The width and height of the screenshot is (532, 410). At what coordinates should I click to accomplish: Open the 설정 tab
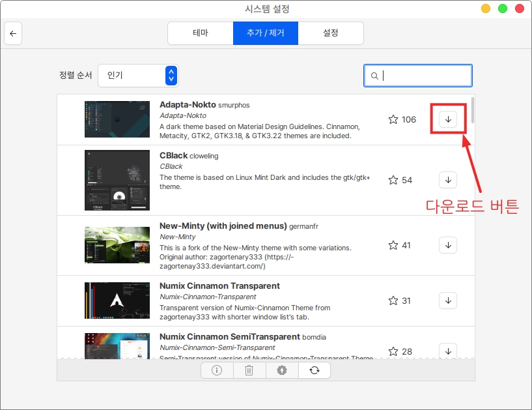click(x=331, y=33)
